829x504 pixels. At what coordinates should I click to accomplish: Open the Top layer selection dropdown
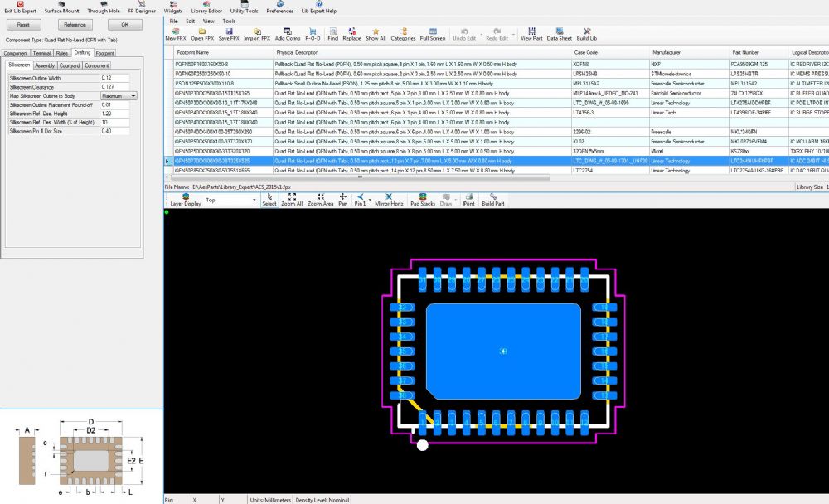(x=254, y=201)
